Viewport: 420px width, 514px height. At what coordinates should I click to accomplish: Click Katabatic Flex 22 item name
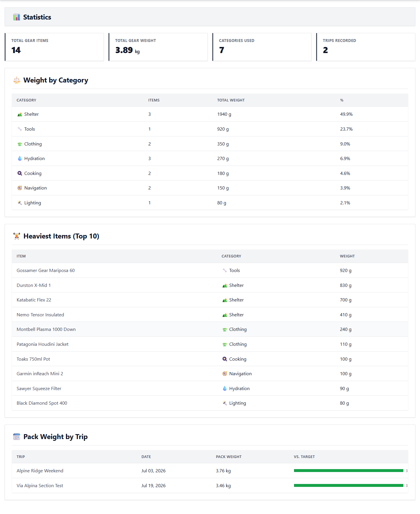pos(34,300)
